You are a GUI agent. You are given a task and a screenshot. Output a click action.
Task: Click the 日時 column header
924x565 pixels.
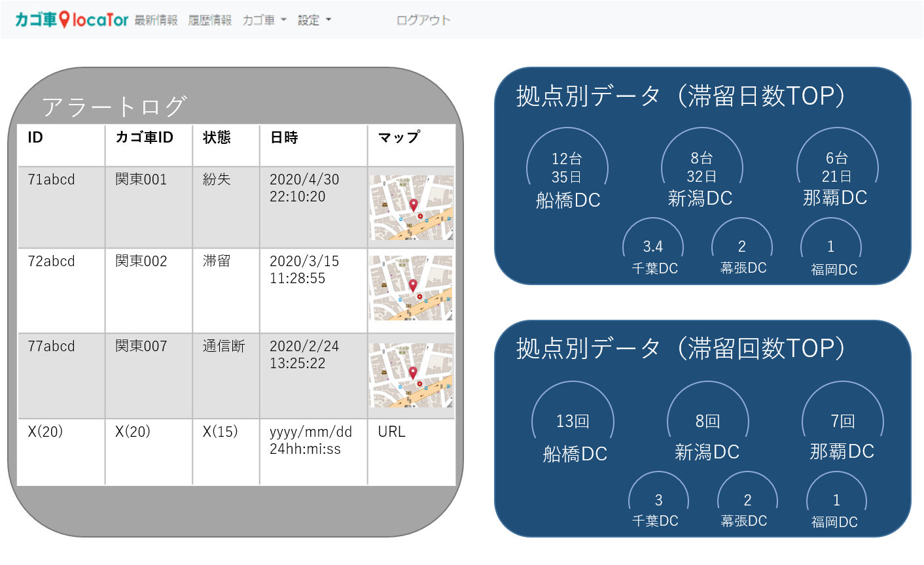click(x=313, y=145)
